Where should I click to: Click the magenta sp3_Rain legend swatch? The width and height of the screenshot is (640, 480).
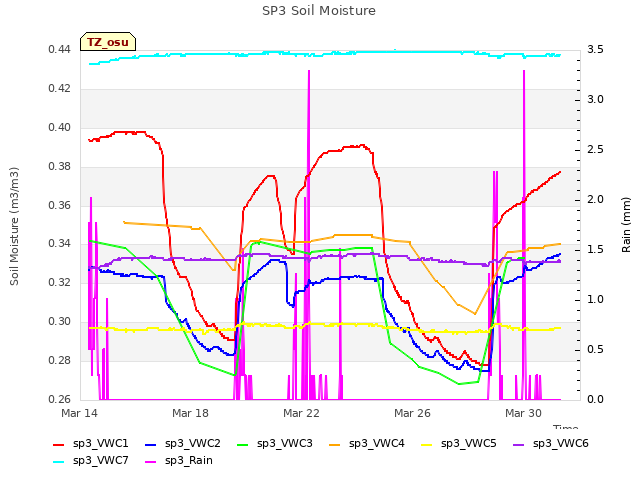click(x=151, y=462)
